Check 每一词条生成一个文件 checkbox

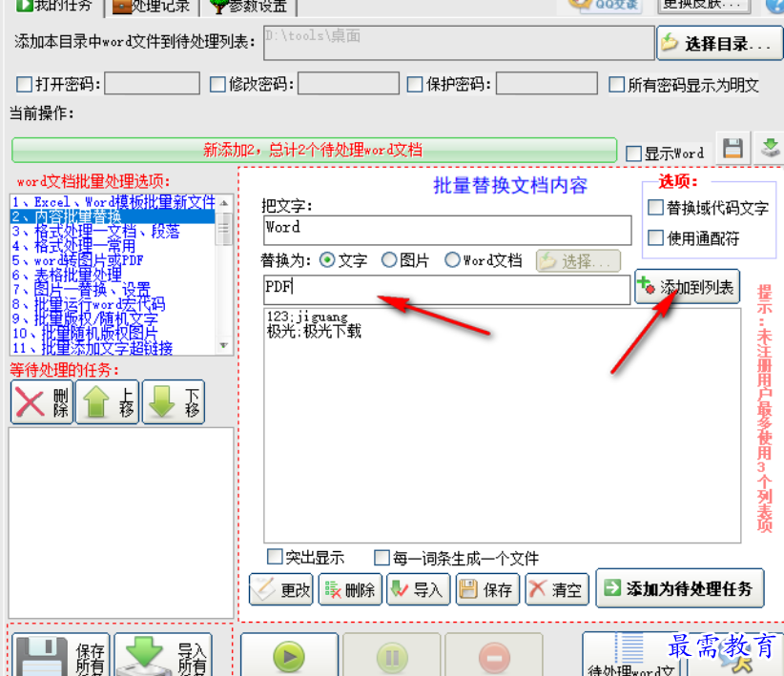[382, 558]
